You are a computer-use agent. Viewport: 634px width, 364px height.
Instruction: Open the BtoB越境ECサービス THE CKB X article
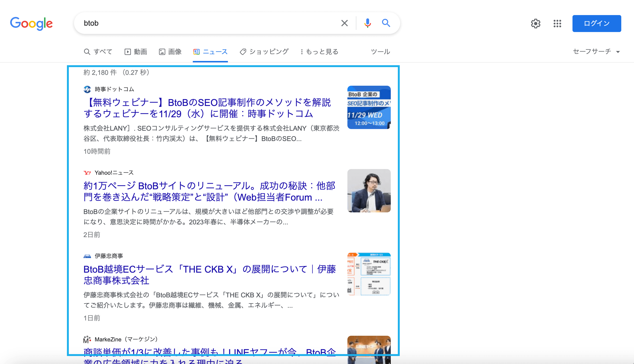pyautogui.click(x=210, y=275)
